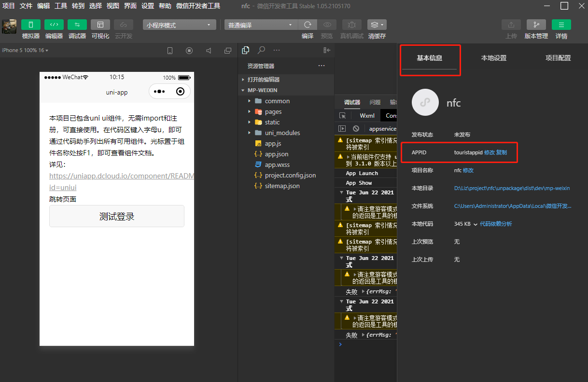
Task: Open 版本管理 version control icon
Action: click(x=536, y=25)
